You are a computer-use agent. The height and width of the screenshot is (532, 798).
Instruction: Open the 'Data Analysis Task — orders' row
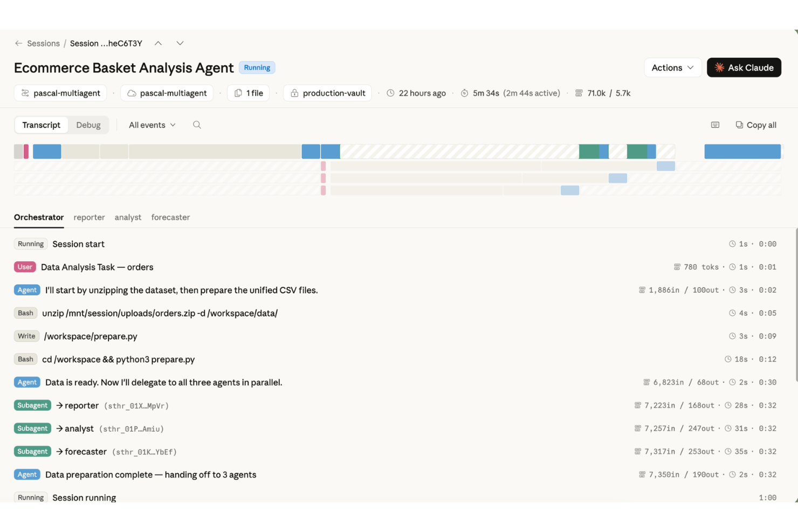[395, 267]
